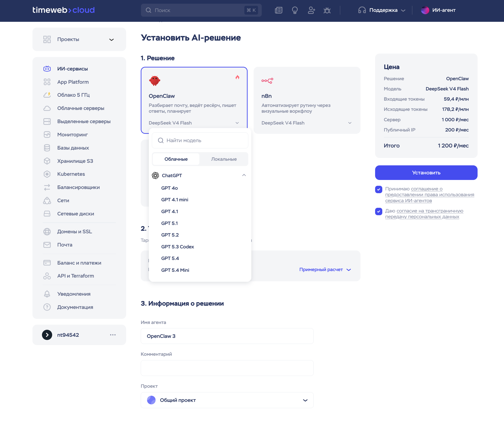Viewport: 504px width, 423px height.
Task: Click the Балансировщики arrows icon
Action: click(x=47, y=187)
